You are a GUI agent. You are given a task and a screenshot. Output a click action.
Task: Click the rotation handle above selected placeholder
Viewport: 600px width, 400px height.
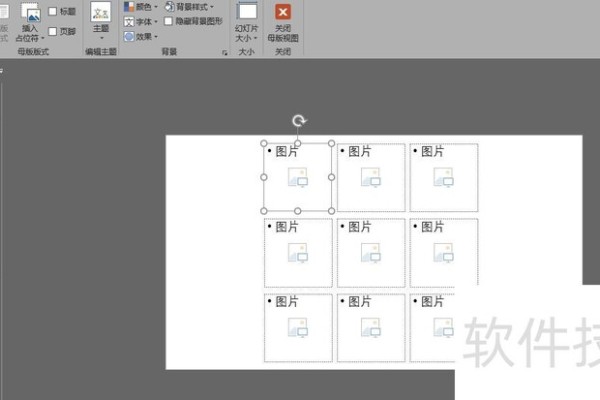click(298, 121)
